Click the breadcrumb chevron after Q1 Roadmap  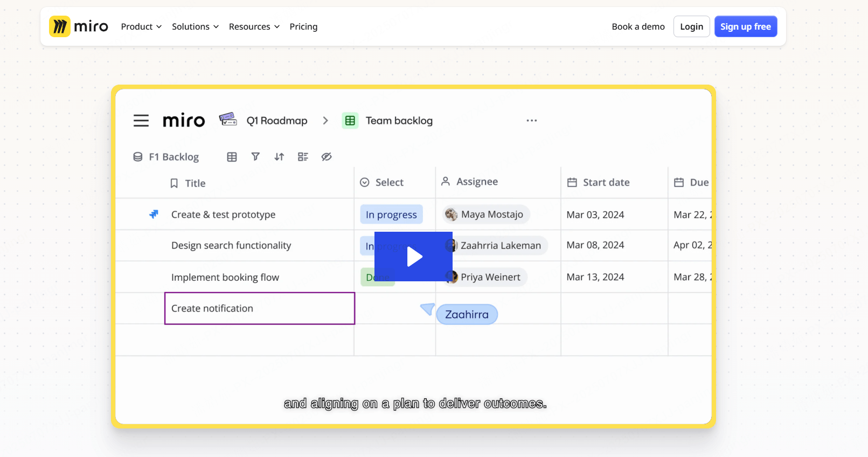click(325, 121)
